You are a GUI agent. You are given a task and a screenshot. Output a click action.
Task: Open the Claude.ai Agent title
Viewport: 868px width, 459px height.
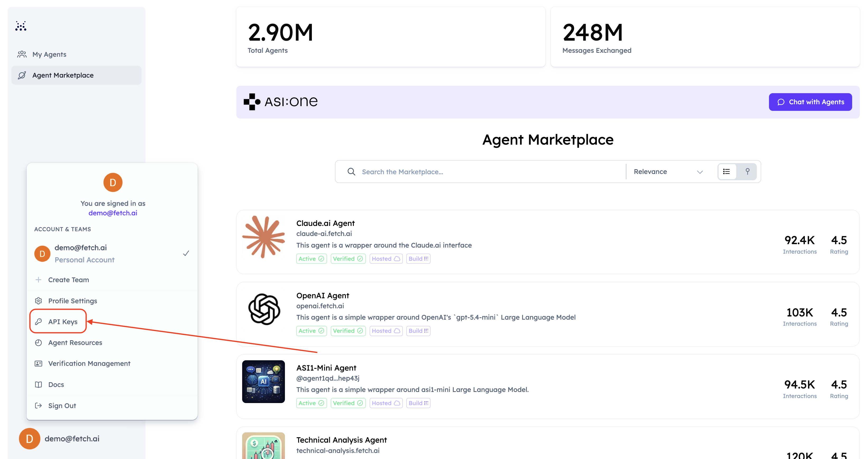point(325,223)
